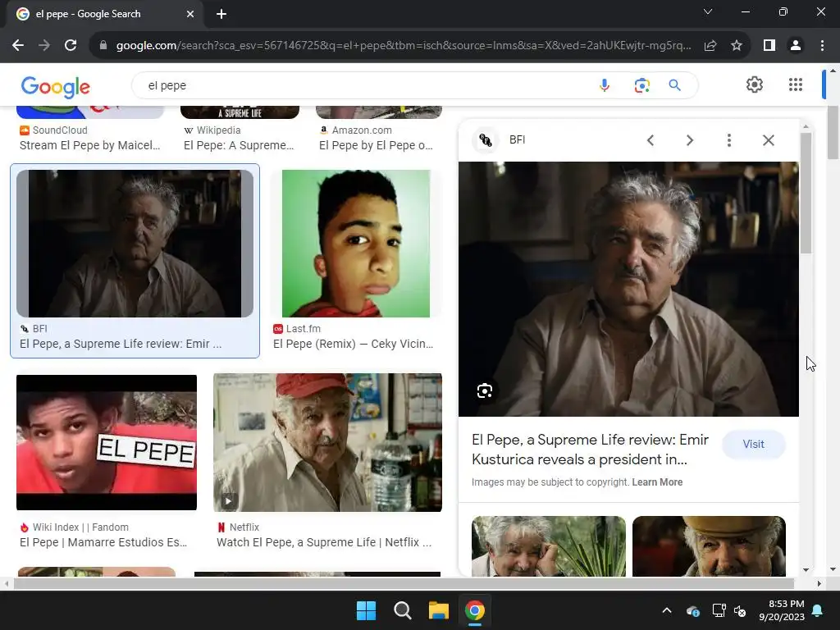Click the muted volume tray icon
This screenshot has width=840, height=630.
click(740, 610)
